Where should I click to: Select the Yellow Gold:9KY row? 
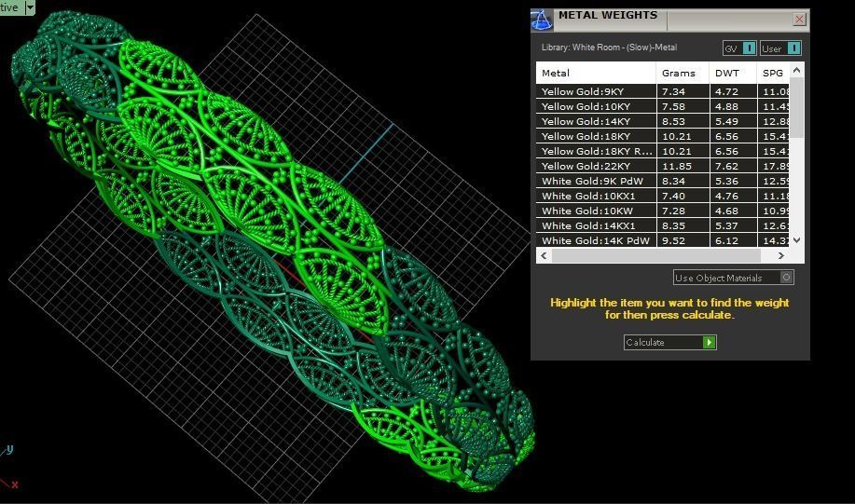tap(663, 91)
